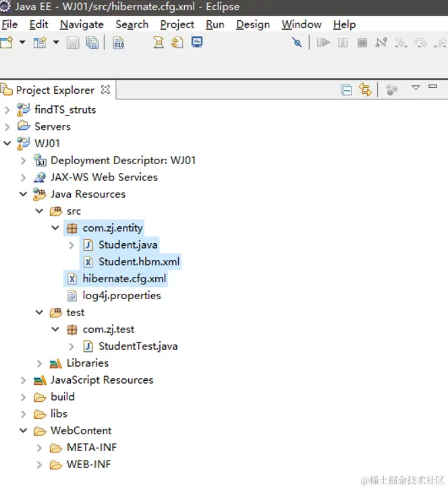Click the blue monitor toolbar icon
The height and width of the screenshot is (489, 448).
point(197,42)
